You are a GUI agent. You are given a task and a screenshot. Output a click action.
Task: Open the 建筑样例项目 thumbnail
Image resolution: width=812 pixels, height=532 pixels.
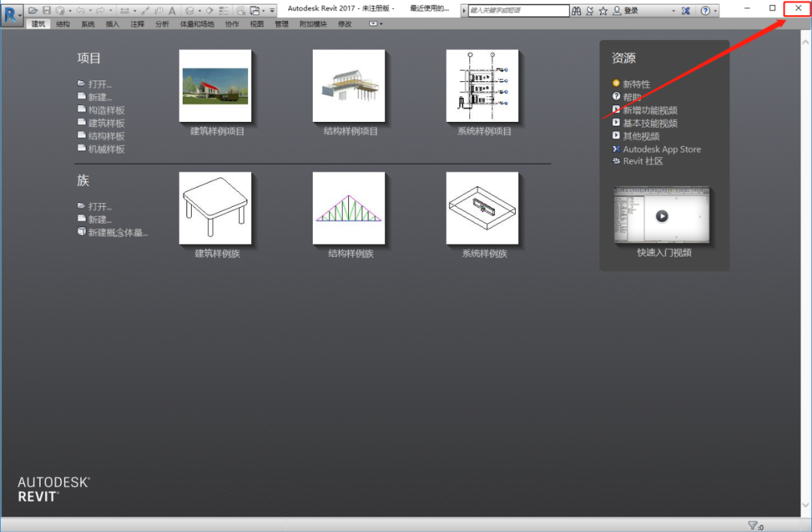216,86
